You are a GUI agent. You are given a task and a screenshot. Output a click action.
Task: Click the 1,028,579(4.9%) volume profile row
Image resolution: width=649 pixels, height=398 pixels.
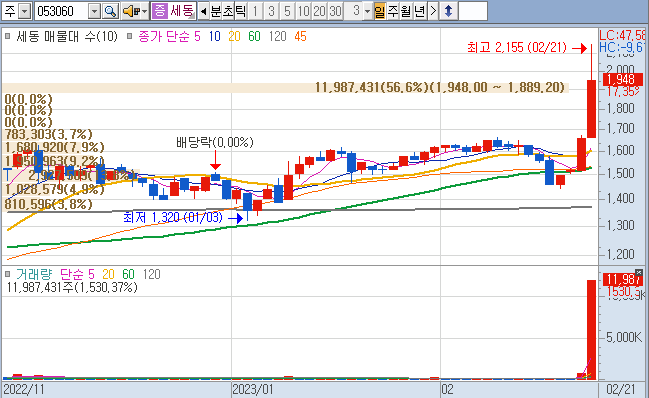[x=54, y=189]
